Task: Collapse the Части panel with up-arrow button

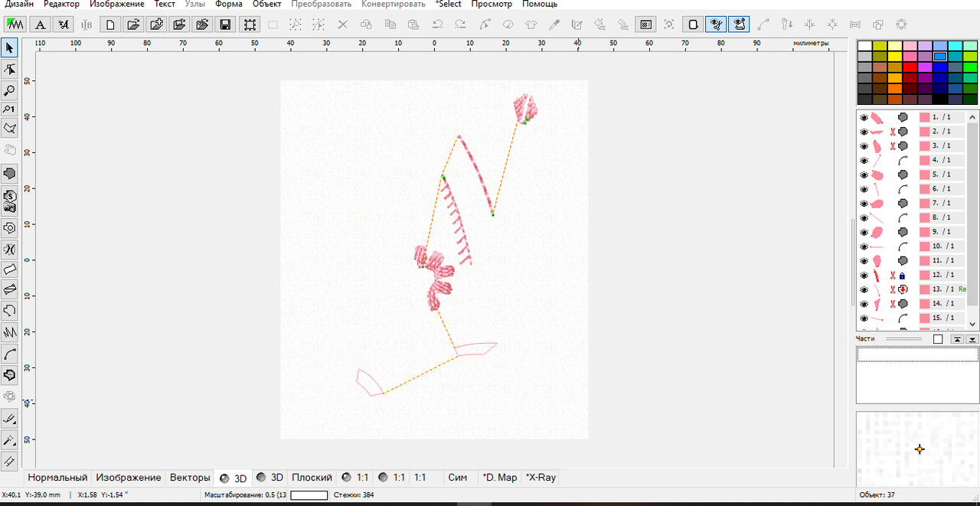Action: (x=957, y=339)
